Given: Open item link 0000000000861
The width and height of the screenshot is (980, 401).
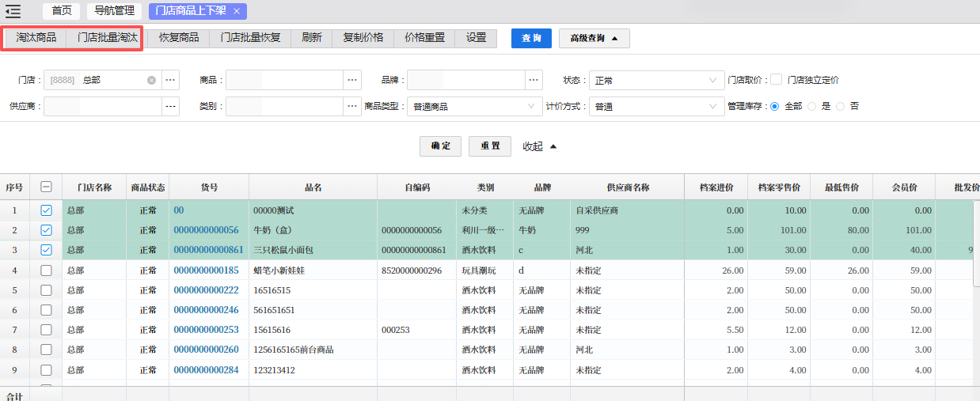Looking at the screenshot, I should click(208, 250).
